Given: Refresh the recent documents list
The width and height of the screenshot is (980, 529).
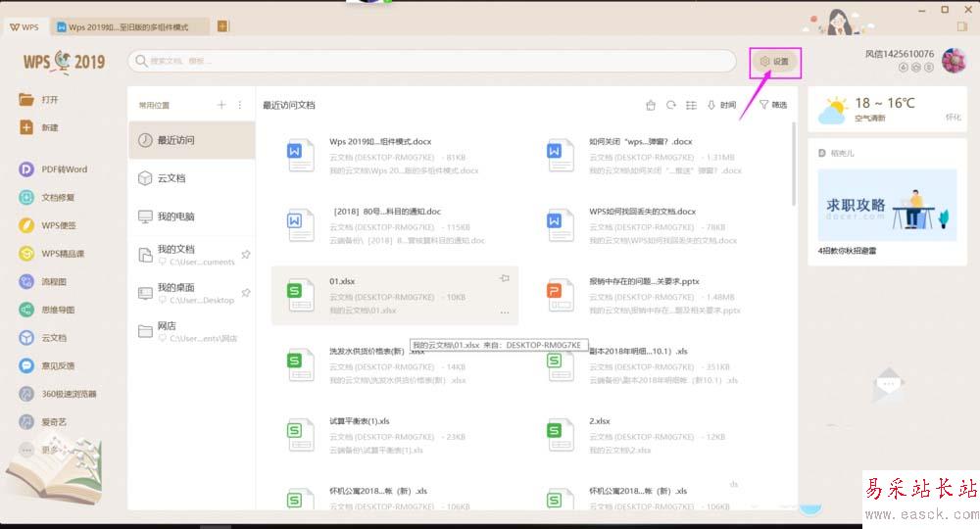Looking at the screenshot, I should (670, 105).
